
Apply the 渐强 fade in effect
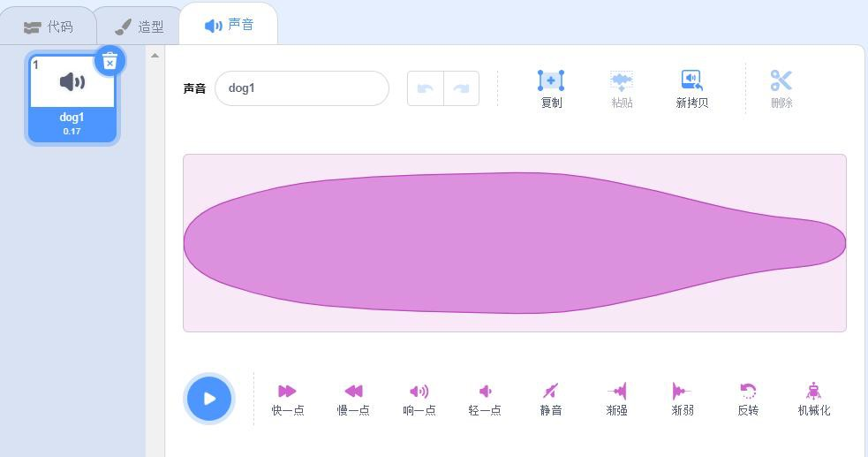616,399
